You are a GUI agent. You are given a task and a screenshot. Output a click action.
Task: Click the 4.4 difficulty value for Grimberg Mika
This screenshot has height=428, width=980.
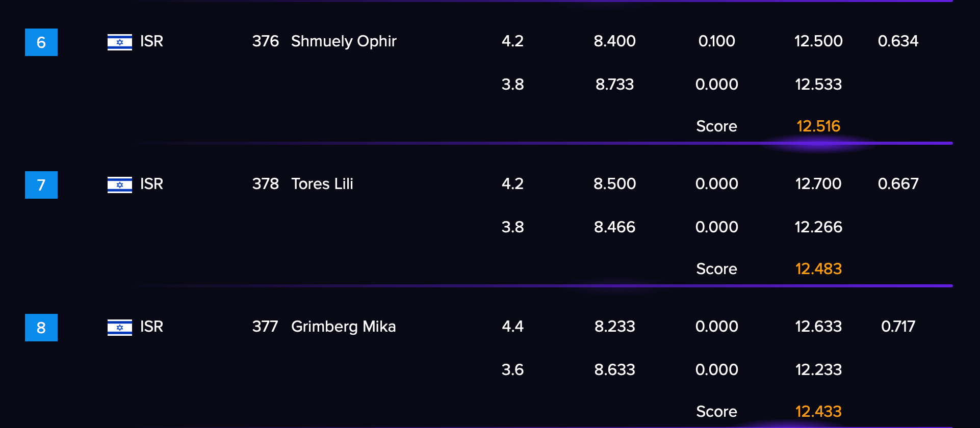coord(512,327)
